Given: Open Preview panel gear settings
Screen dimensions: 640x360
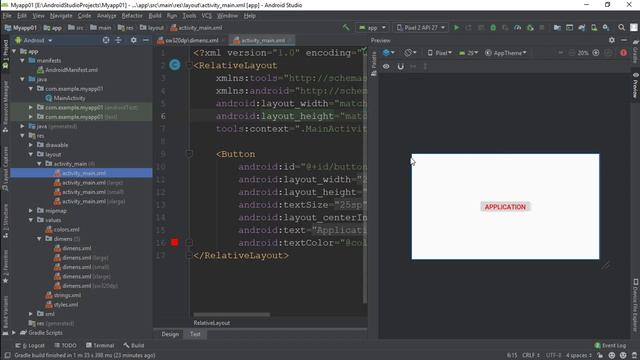Looking at the screenshot, I should pyautogui.click(x=611, y=40).
